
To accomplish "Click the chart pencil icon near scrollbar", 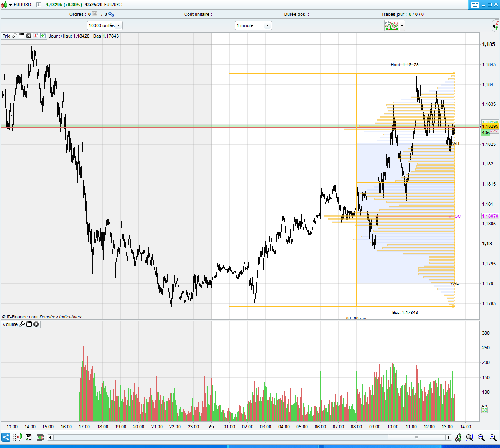I will (x=458, y=438).
